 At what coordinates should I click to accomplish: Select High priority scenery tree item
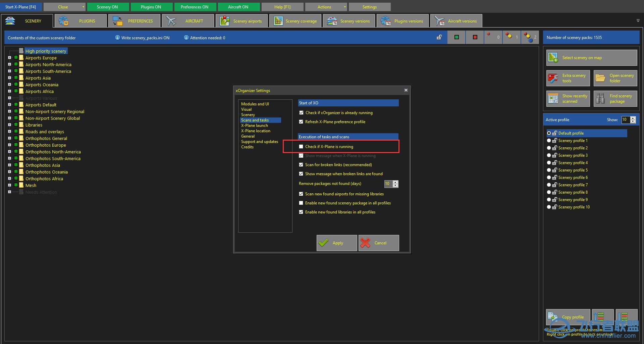tap(46, 51)
